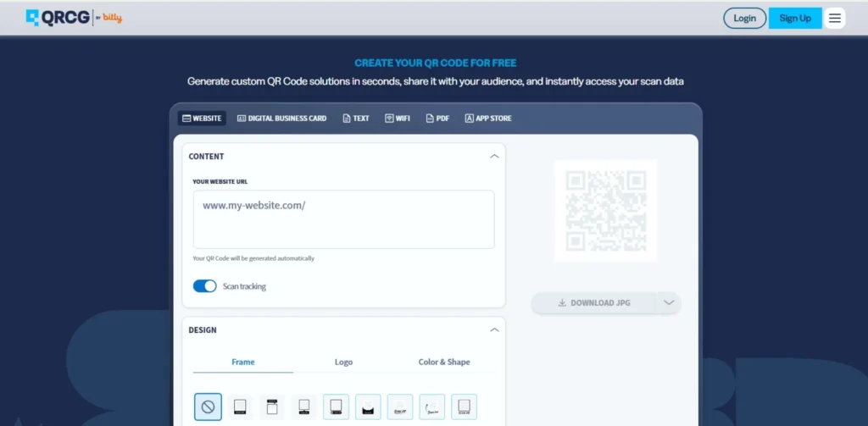
Task: Switch to the TEXT tab
Action: (356, 119)
